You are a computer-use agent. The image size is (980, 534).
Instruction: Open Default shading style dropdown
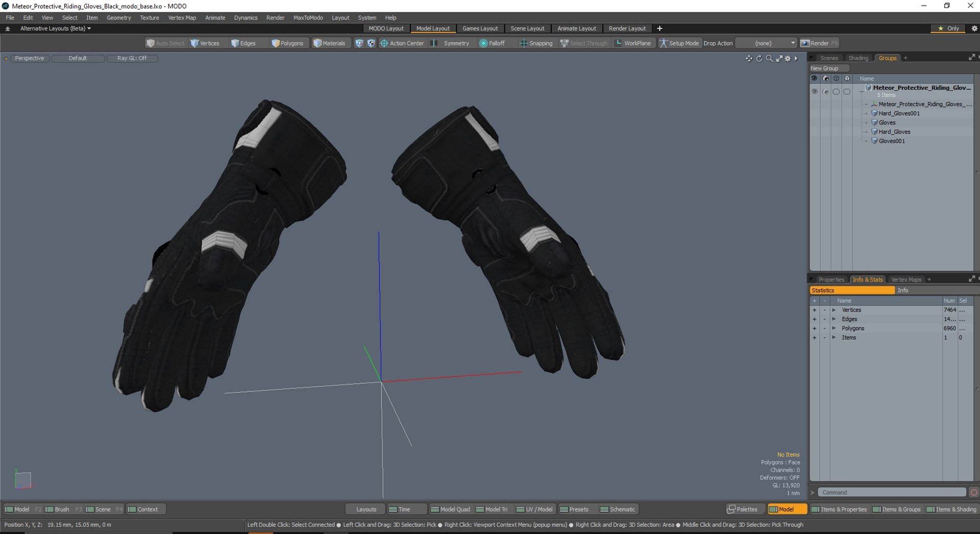point(78,59)
